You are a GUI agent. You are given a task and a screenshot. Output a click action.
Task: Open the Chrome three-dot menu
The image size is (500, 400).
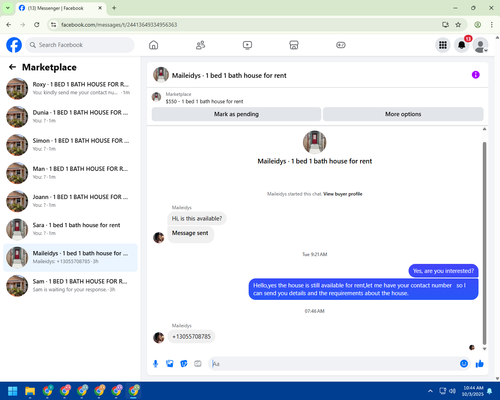tap(491, 25)
